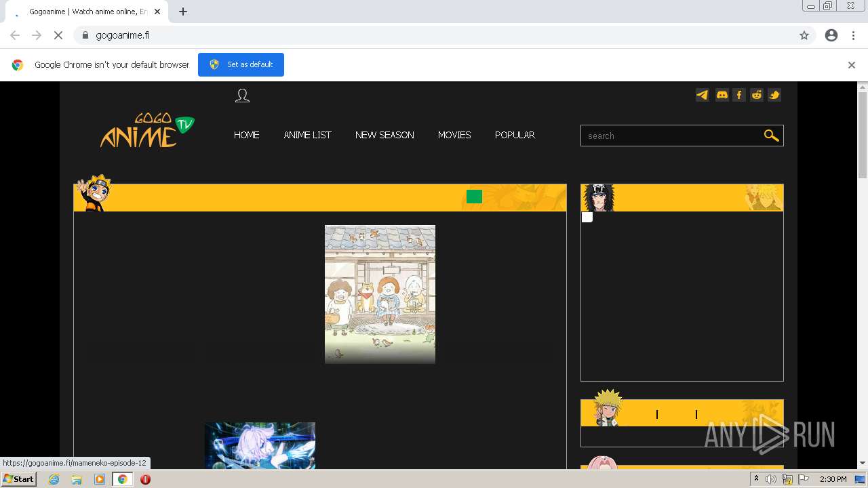Viewport: 868px width, 488px height.
Task: Click the Gogoanime TV logo
Action: pos(147,130)
